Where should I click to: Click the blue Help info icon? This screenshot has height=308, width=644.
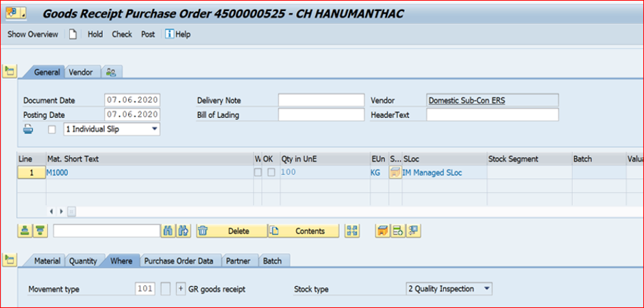point(169,34)
